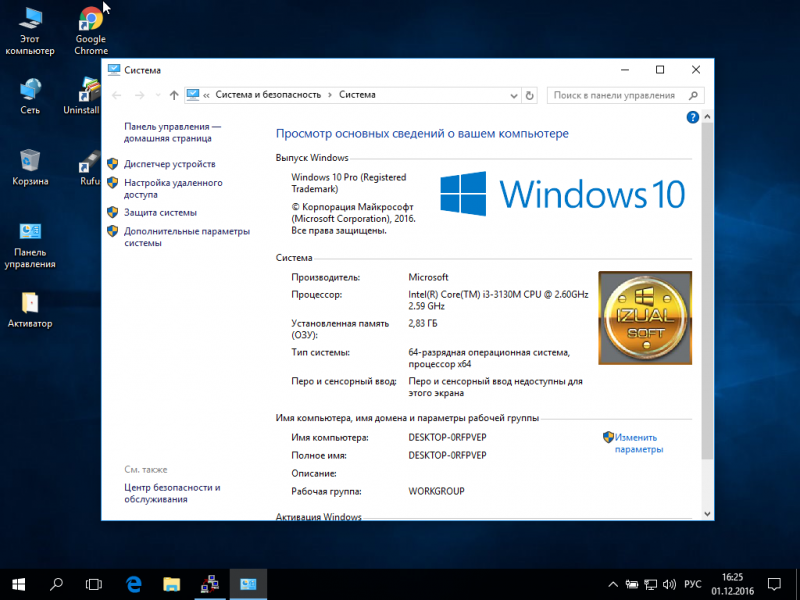Open the Uninstall desktop shortcut
The height and width of the screenshot is (600, 800).
[x=84, y=96]
